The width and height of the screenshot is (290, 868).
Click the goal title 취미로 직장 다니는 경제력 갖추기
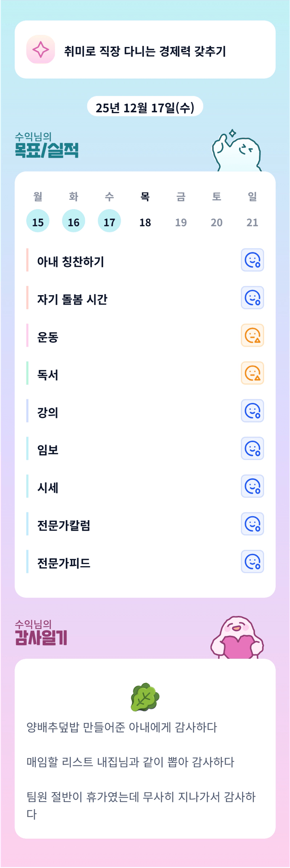pyautogui.click(x=145, y=51)
